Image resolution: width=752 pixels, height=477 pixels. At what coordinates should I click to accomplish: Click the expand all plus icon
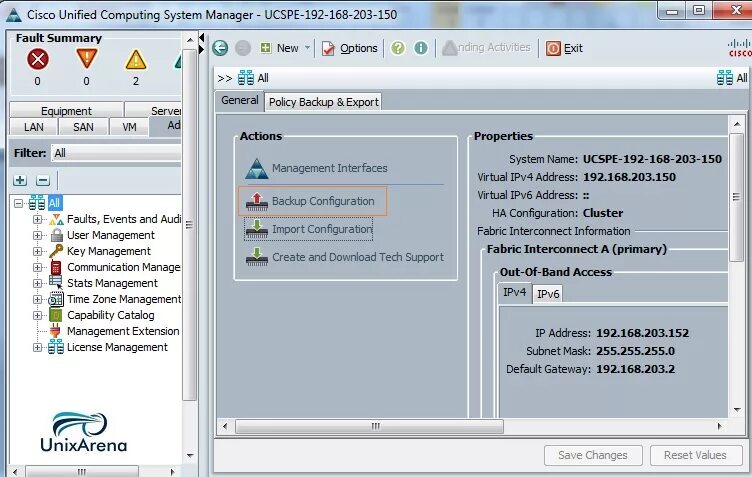pyautogui.click(x=20, y=180)
